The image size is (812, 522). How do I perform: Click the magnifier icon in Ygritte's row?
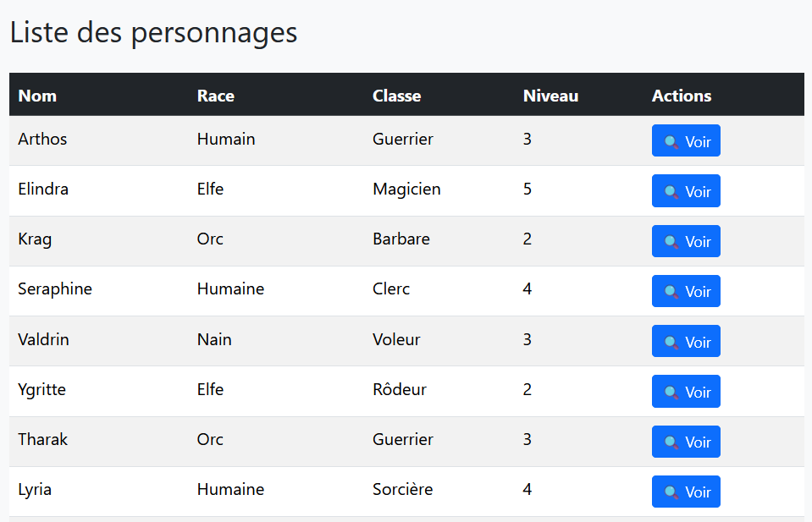pos(671,393)
